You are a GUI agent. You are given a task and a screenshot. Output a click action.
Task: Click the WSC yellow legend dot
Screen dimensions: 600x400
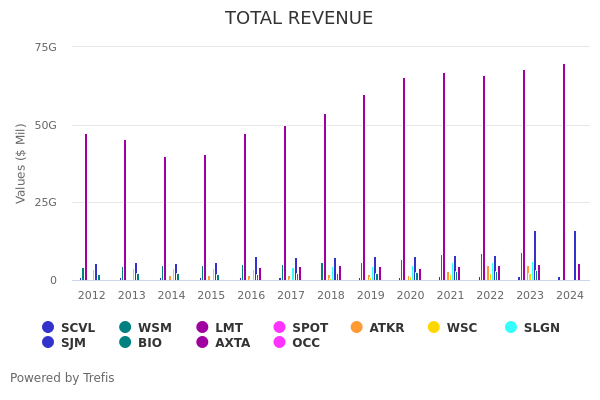(x=434, y=328)
